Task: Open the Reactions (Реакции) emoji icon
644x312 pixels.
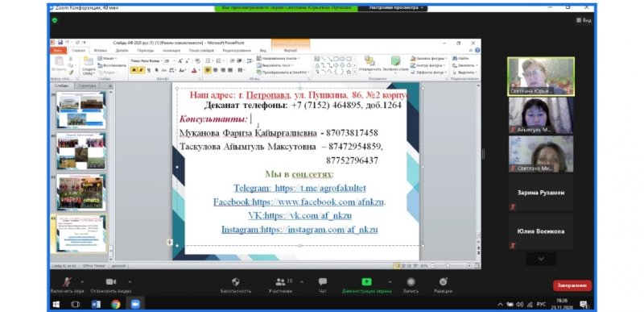Action: click(444, 281)
